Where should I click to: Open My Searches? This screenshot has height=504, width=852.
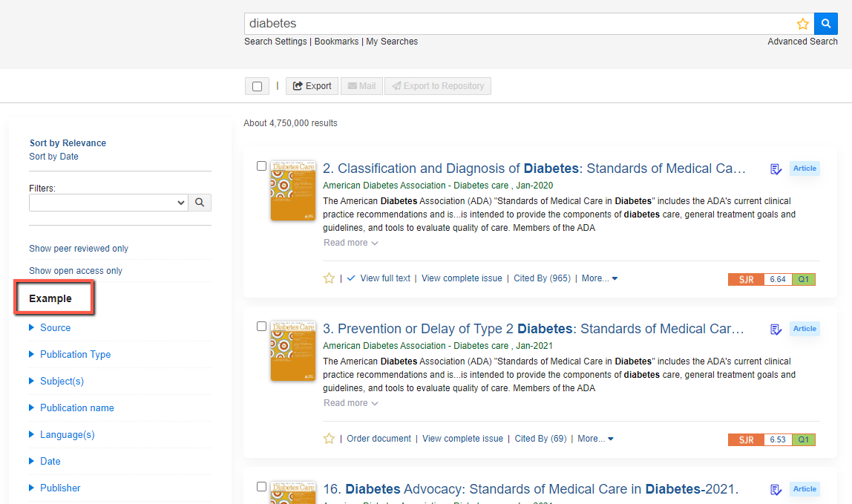392,42
